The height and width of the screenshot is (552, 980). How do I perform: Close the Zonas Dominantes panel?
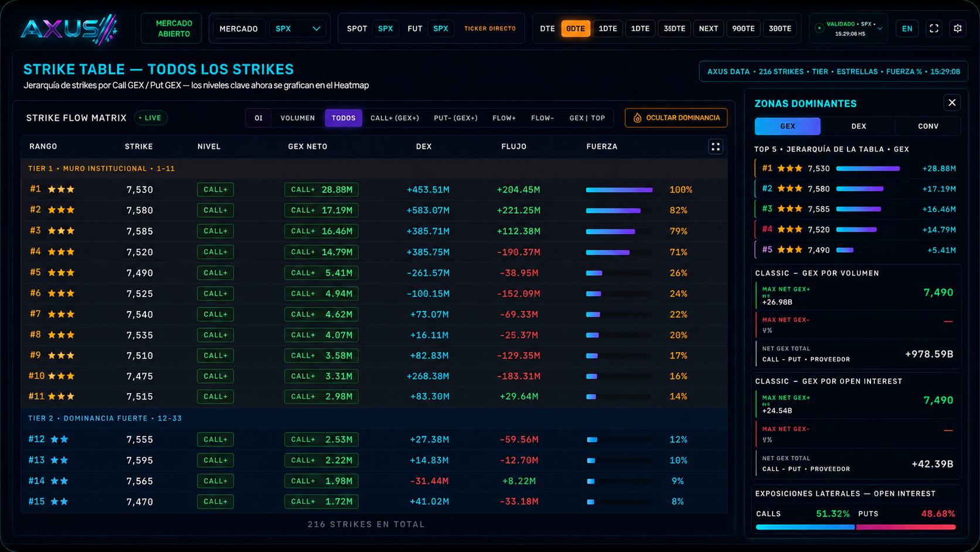(952, 103)
